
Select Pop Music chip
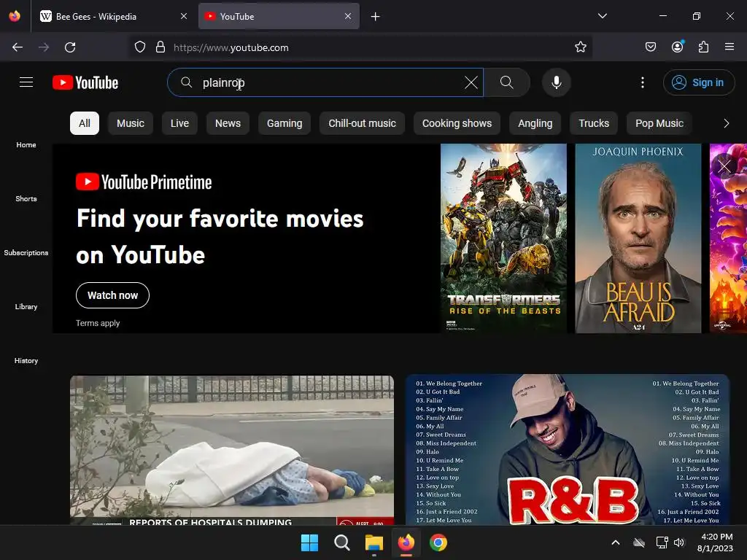coord(659,123)
